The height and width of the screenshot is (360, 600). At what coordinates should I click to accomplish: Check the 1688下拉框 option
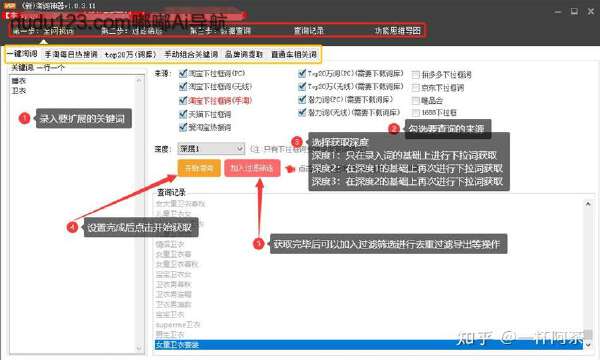[x=416, y=113]
